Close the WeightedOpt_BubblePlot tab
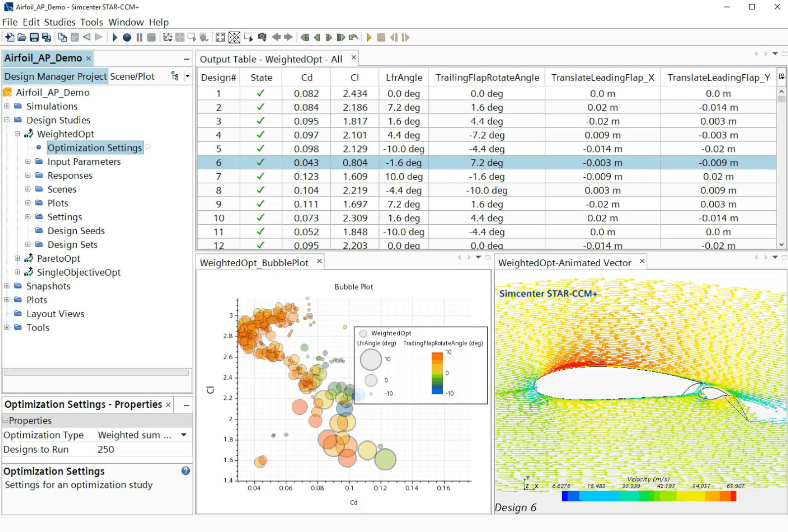This screenshot has width=788, height=532. (x=319, y=261)
